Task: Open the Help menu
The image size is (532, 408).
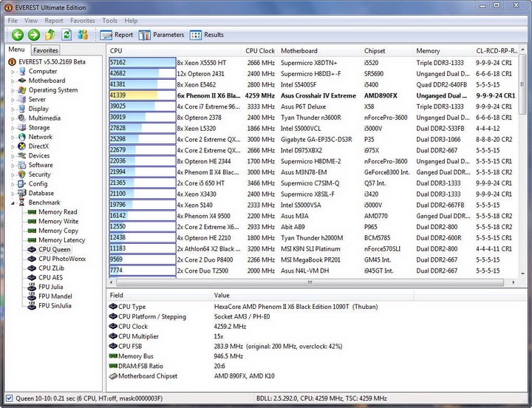Action: (x=131, y=21)
